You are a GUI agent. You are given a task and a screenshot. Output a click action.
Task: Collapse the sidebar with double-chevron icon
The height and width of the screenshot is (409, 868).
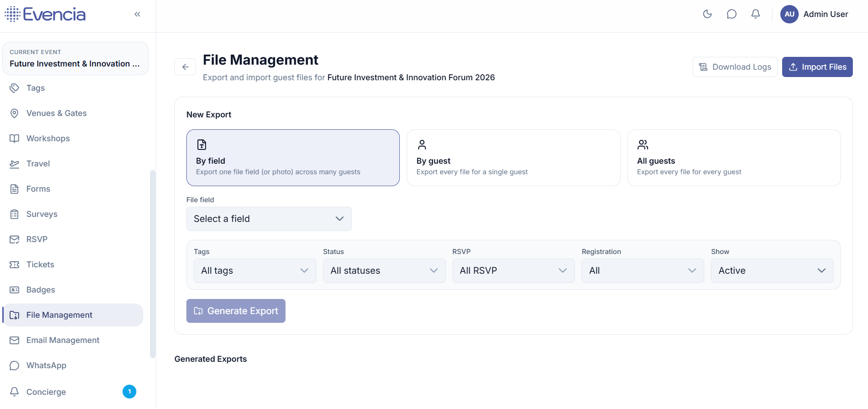(137, 14)
